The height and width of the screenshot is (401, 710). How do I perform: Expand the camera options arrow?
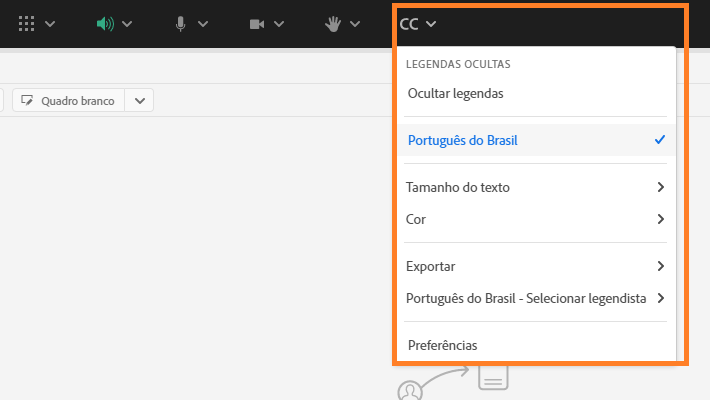point(279,24)
